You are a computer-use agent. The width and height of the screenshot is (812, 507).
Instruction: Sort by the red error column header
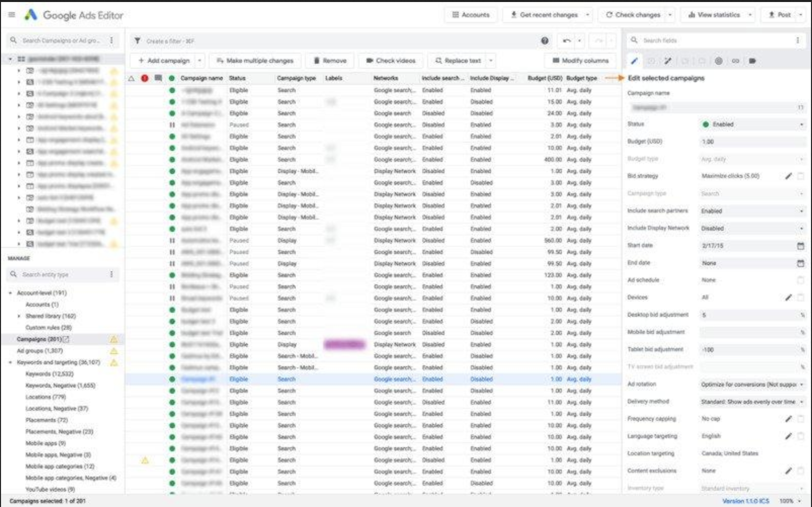145,78
